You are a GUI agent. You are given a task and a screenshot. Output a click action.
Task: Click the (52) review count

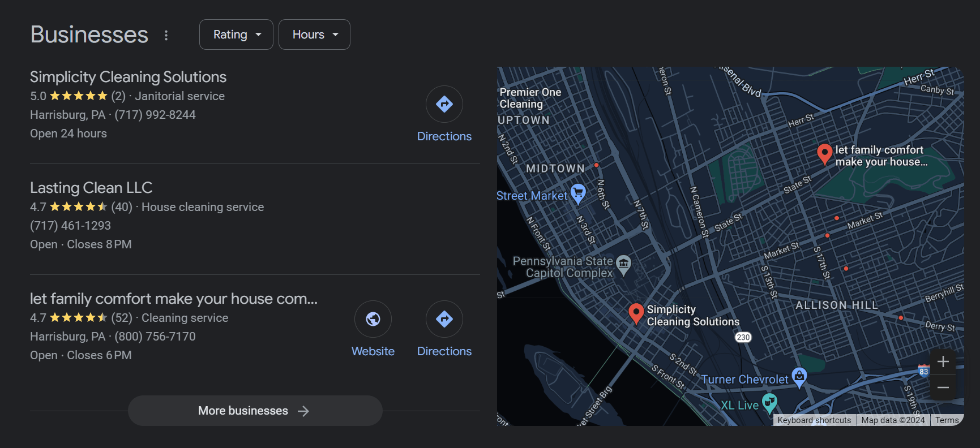pyautogui.click(x=122, y=318)
